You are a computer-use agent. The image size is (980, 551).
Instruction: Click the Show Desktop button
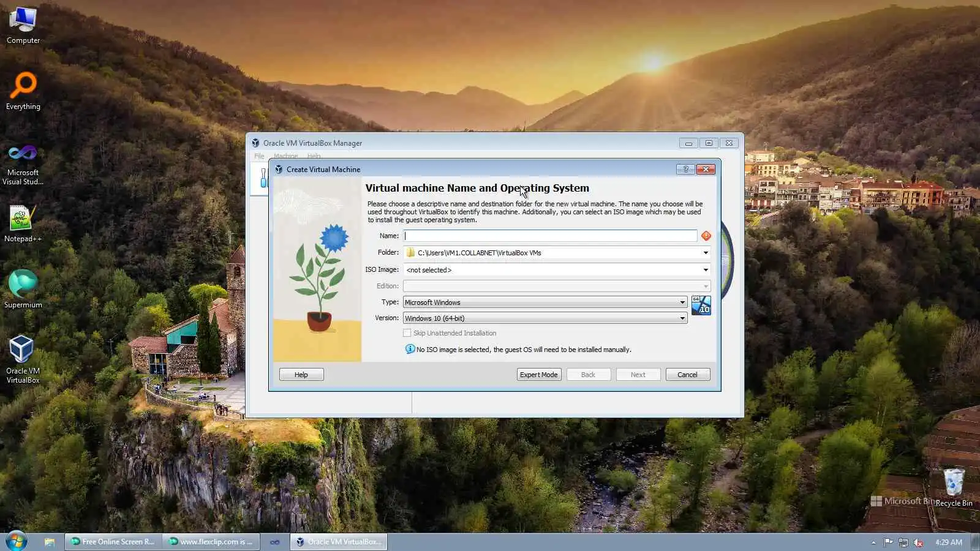(x=975, y=542)
